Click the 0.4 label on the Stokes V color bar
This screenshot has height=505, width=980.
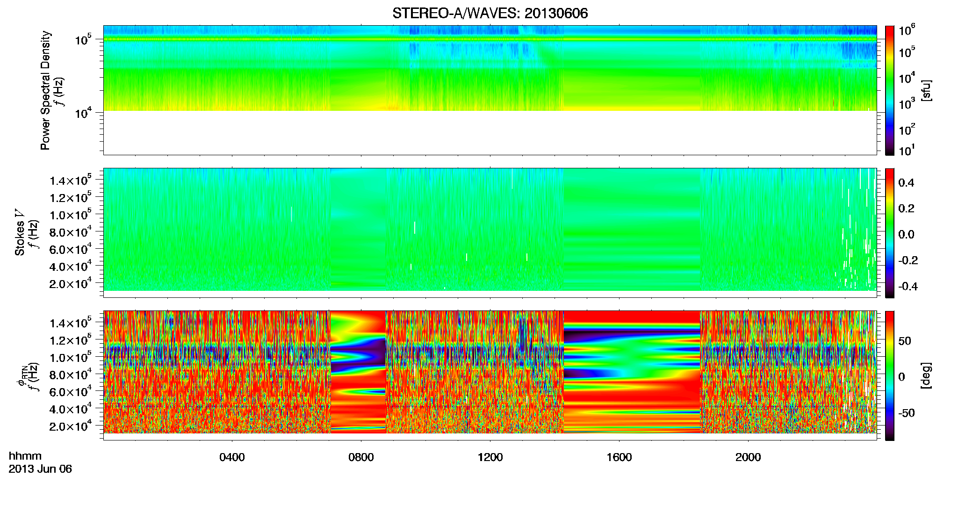coord(907,183)
